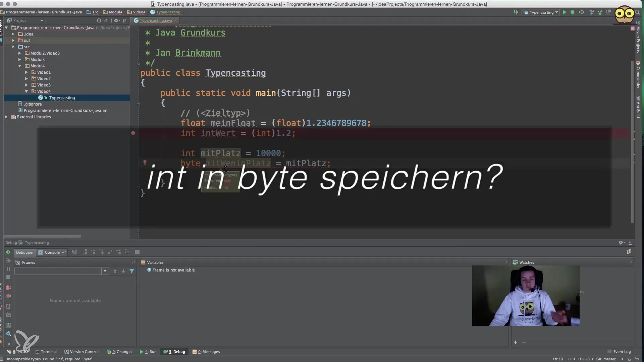This screenshot has width=644, height=362.
Task: Click LF line separator selector
Action: [571, 359]
